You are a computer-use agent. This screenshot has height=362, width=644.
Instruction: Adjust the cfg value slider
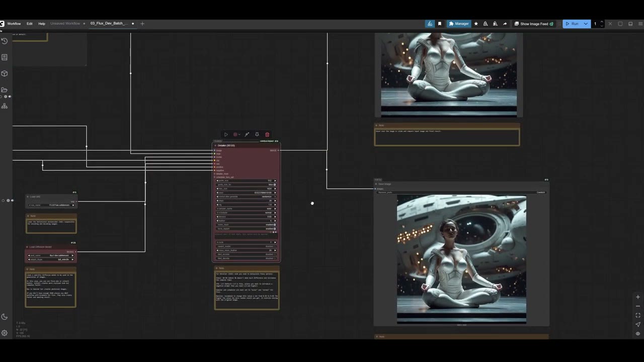tap(246, 205)
